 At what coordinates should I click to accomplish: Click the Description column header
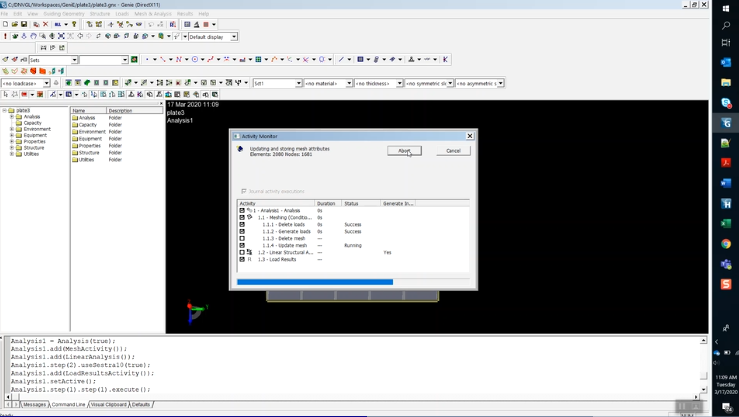coord(135,110)
